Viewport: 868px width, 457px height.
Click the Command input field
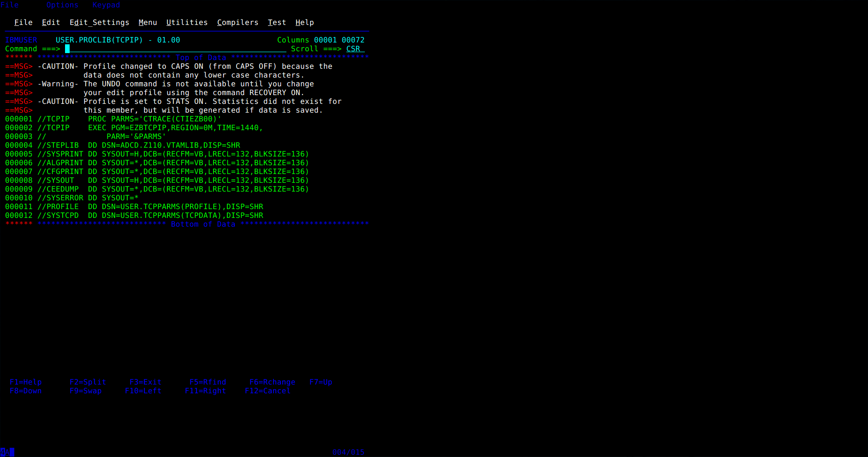coord(176,48)
